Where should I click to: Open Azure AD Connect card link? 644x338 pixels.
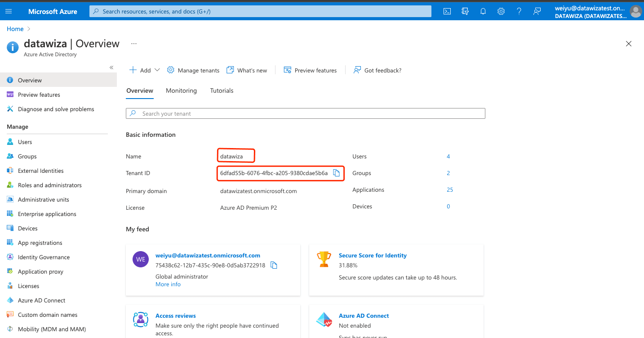tap(364, 315)
